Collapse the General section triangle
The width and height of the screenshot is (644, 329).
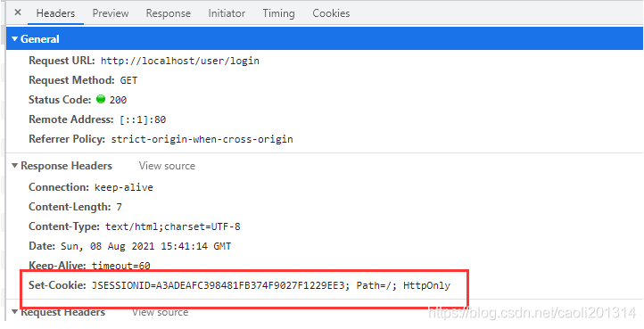click(x=15, y=39)
